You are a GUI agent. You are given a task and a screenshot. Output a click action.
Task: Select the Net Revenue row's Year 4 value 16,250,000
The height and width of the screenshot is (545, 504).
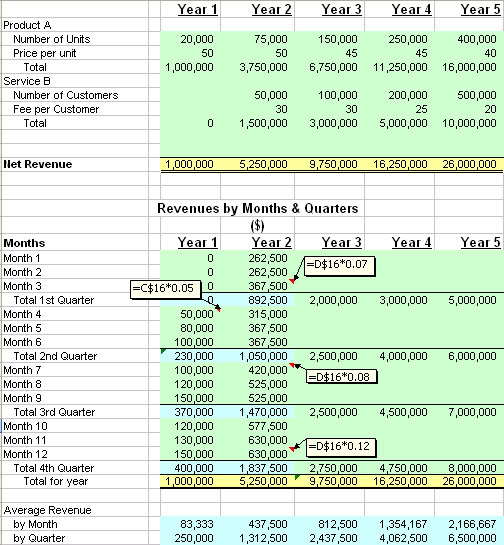400,164
